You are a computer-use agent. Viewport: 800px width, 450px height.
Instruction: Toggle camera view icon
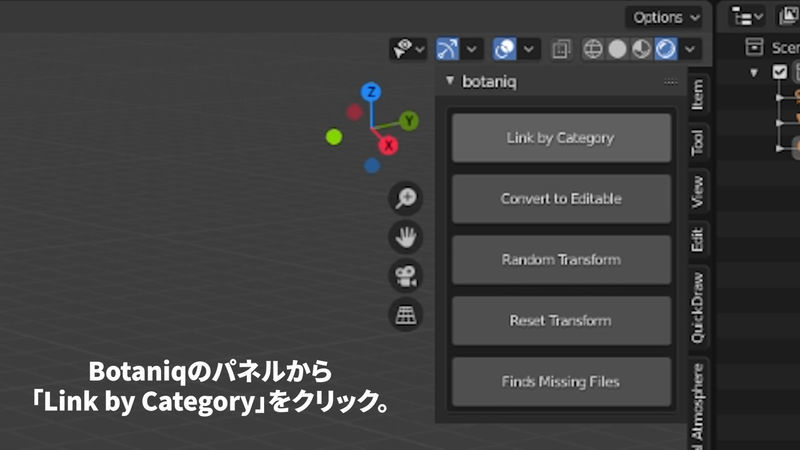pyautogui.click(x=406, y=276)
